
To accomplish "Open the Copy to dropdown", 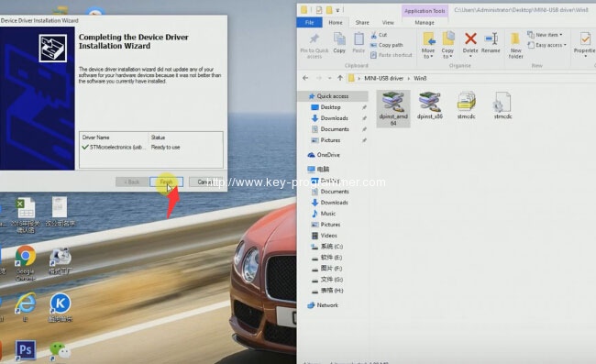I will pyautogui.click(x=447, y=45).
